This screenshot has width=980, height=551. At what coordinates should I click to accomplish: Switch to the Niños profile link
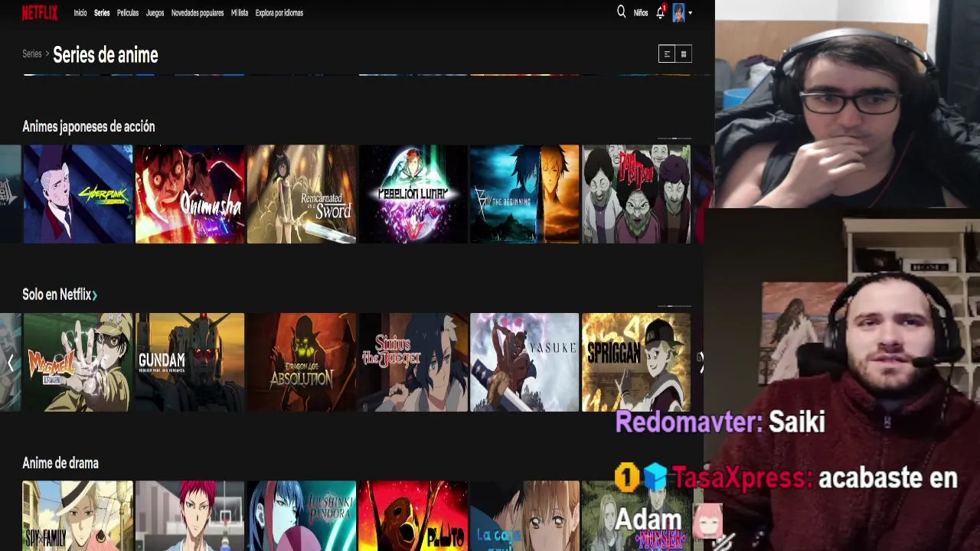[641, 13]
